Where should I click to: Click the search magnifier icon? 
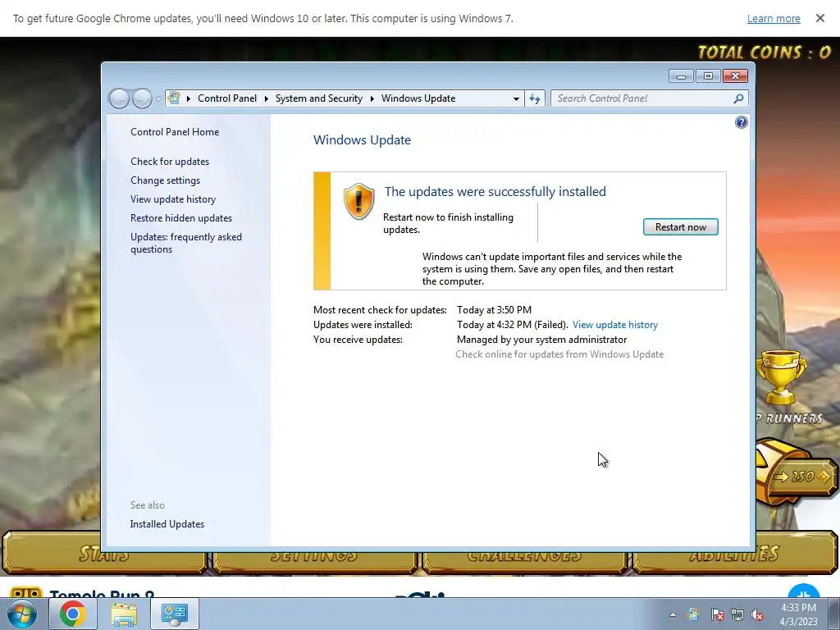pos(738,98)
